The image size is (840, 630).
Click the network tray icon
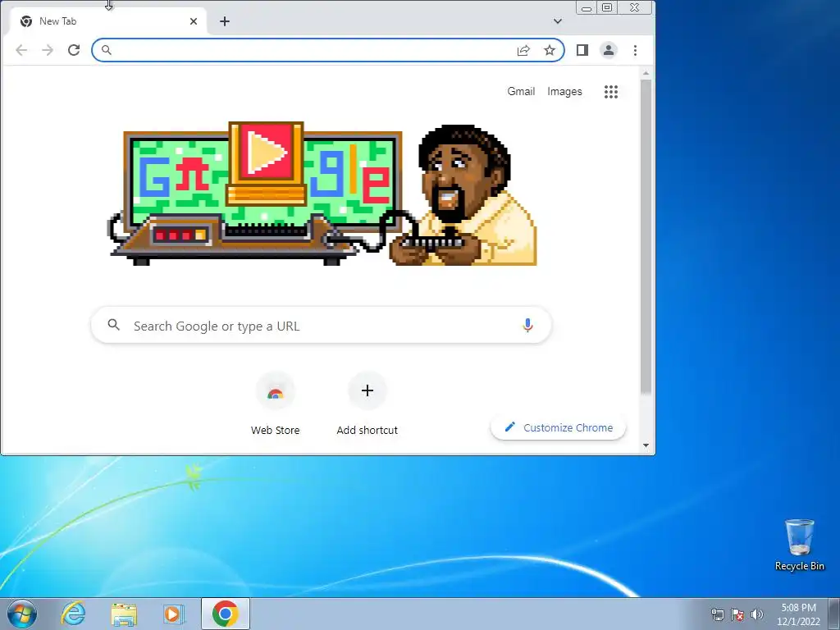click(717, 614)
